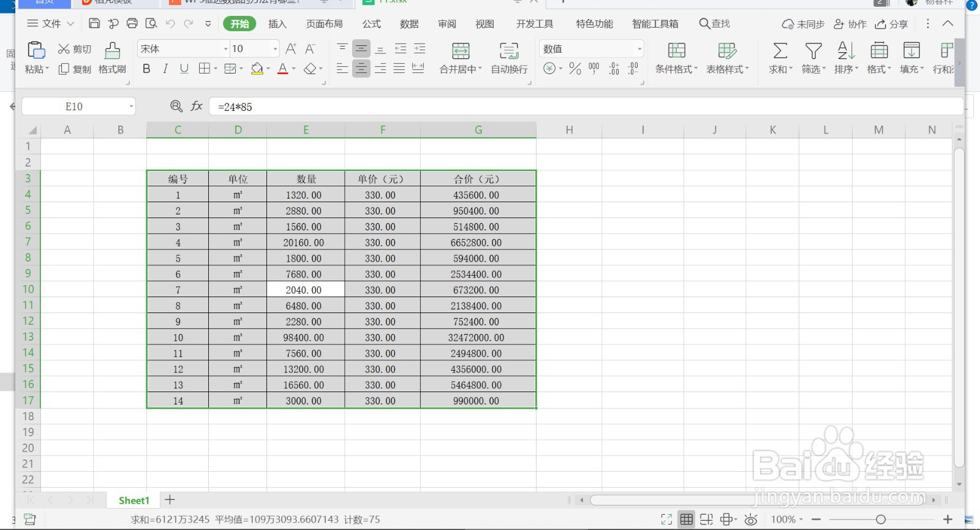This screenshot has width=980, height=530.
Task: Set middle vertical alignment
Action: 361,48
